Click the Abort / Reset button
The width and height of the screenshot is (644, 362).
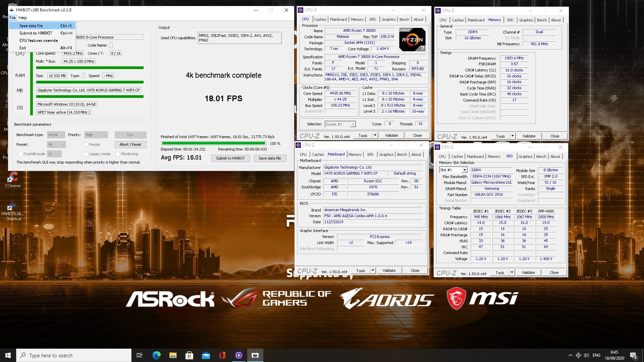(x=130, y=144)
